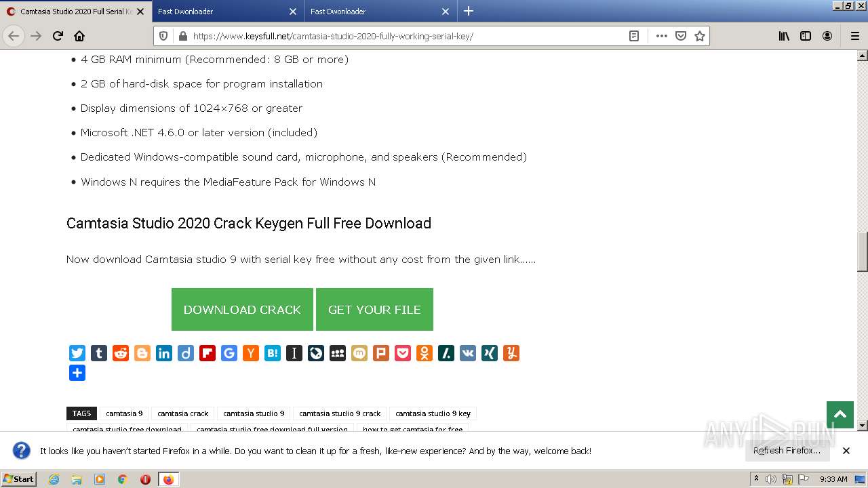Open Windows Explorer folder from taskbar
Image resolution: width=868 pixels, height=488 pixels.
pos(77,479)
